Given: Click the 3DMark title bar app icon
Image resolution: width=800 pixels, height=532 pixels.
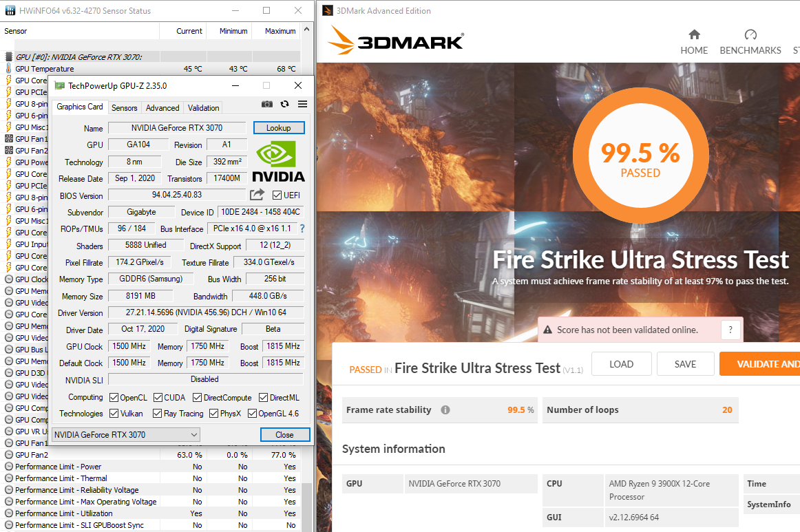Looking at the screenshot, I should tap(328, 11).
